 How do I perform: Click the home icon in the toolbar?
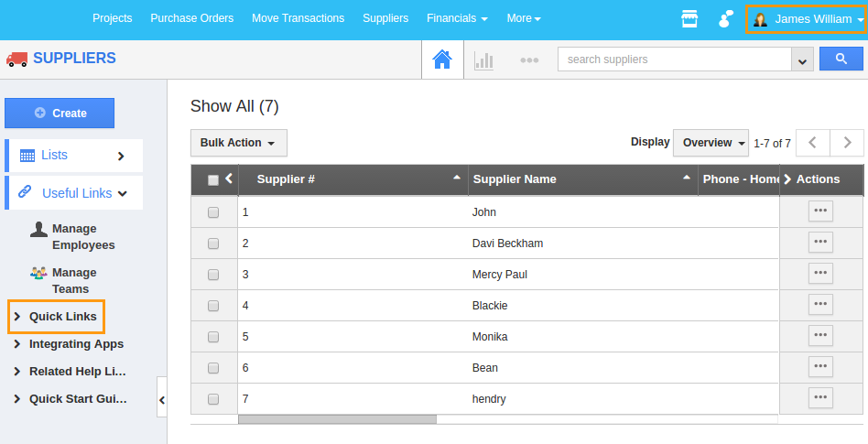click(x=442, y=60)
